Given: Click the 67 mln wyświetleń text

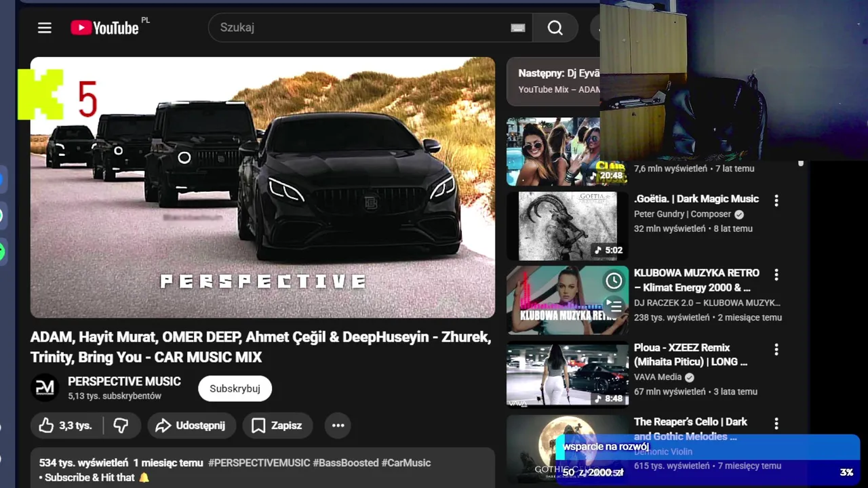Looking at the screenshot, I should pos(670,392).
